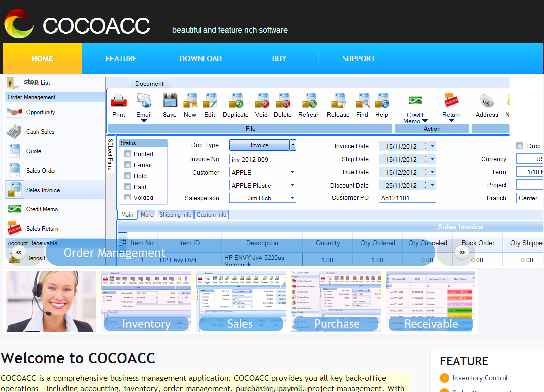
Task: Go to the BUY navigation tab
Action: pyautogui.click(x=279, y=58)
